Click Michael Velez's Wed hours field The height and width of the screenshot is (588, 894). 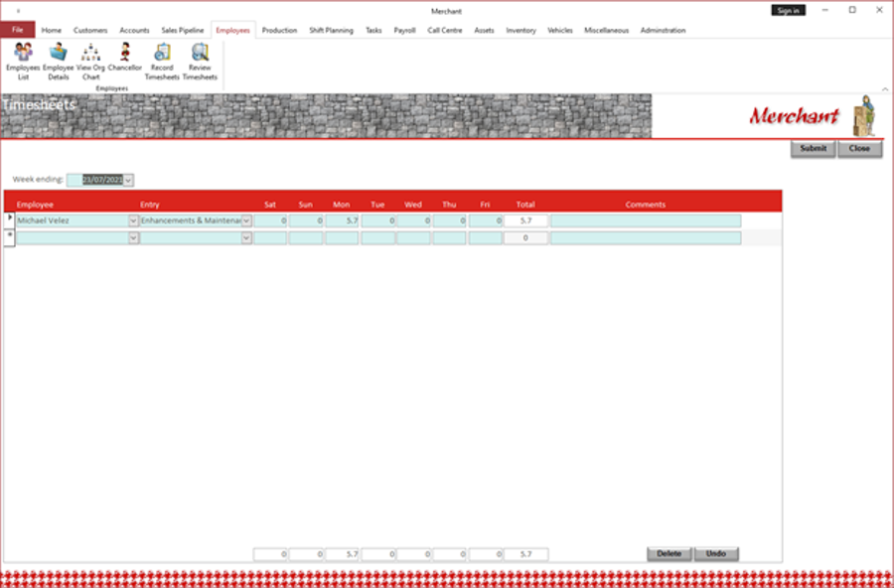414,220
